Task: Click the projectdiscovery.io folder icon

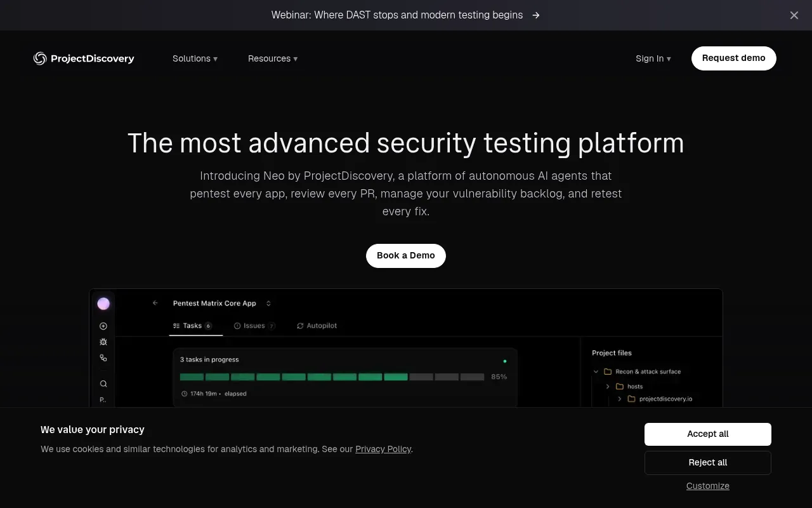Action: coord(631,399)
